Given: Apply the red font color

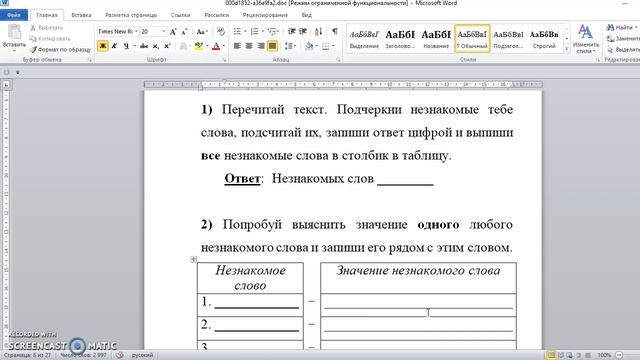Looking at the screenshot, I should [x=216, y=46].
